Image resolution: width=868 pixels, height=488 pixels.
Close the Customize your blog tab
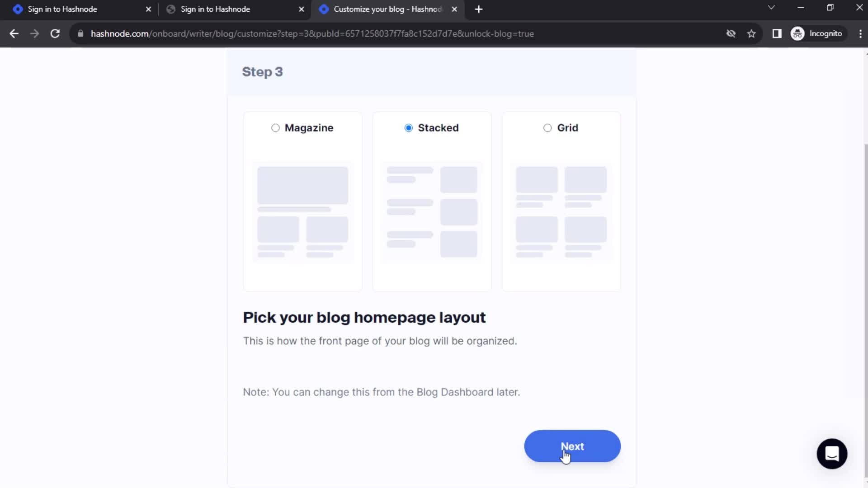(454, 9)
